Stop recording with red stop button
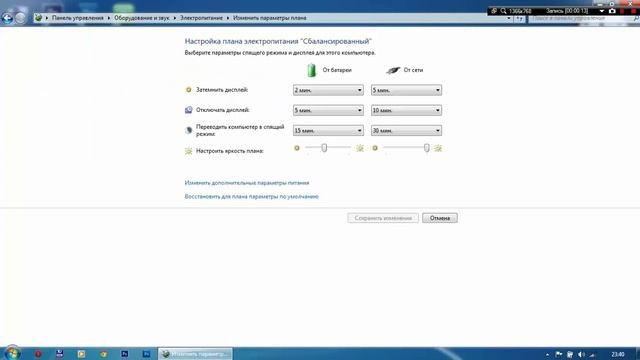The height and width of the screenshot is (360, 640). click(633, 11)
